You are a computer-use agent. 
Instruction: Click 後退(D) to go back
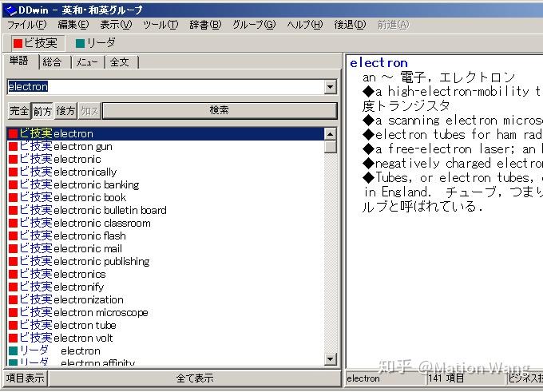pyautogui.click(x=350, y=25)
